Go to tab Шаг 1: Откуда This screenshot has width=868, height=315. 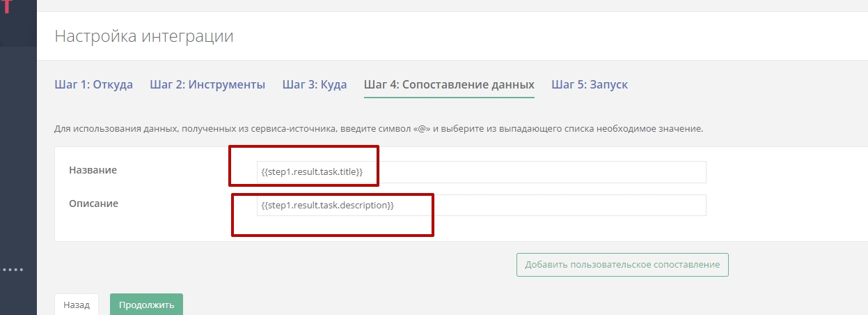tap(93, 85)
